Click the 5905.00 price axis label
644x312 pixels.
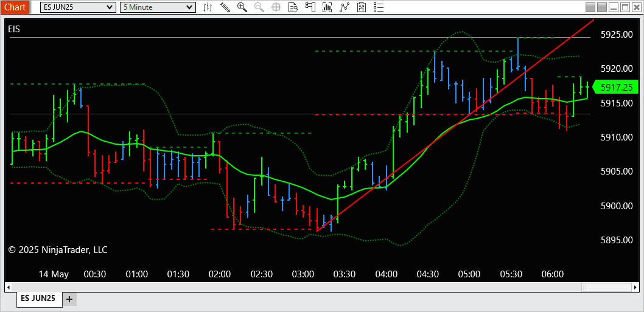click(617, 171)
